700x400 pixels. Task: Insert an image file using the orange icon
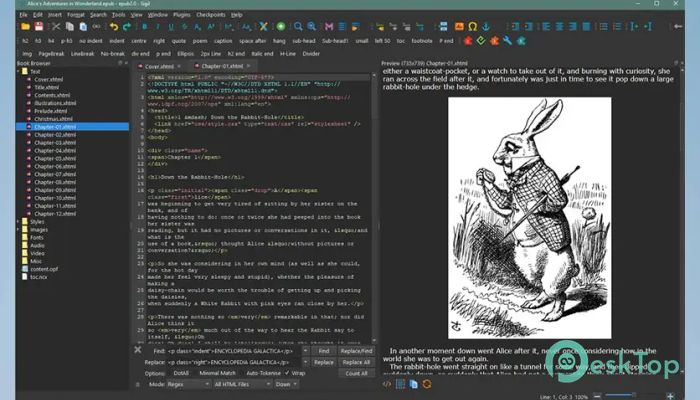459,27
